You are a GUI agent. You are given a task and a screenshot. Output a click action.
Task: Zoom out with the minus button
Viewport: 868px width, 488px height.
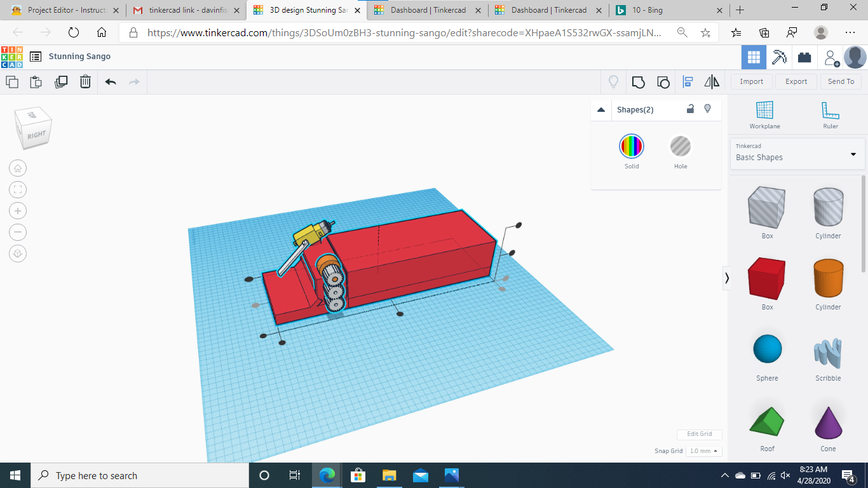(18, 232)
